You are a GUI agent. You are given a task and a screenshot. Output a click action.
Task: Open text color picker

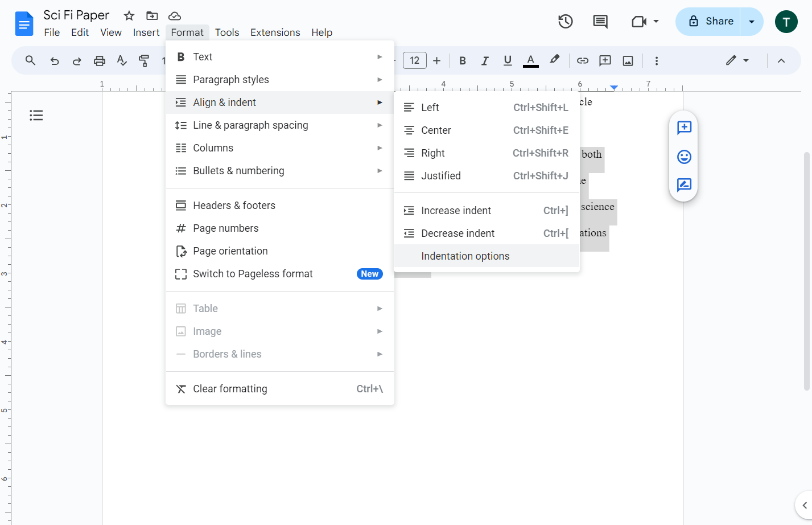tap(530, 60)
